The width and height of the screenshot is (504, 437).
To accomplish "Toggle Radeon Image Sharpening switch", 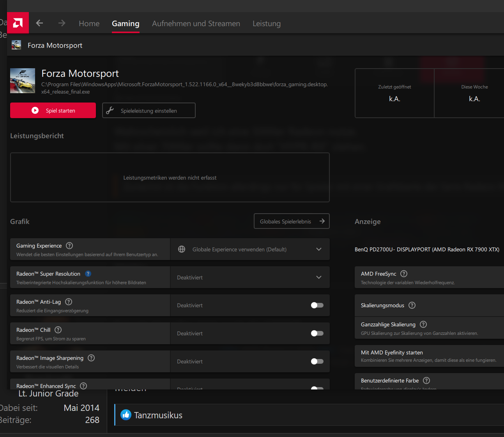I will click(x=317, y=361).
